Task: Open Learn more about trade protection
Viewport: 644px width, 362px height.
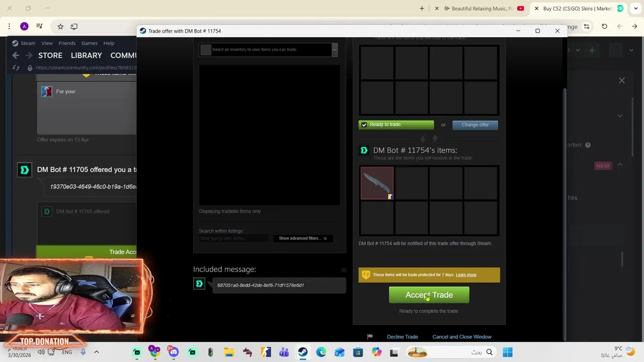Action: coord(465,275)
